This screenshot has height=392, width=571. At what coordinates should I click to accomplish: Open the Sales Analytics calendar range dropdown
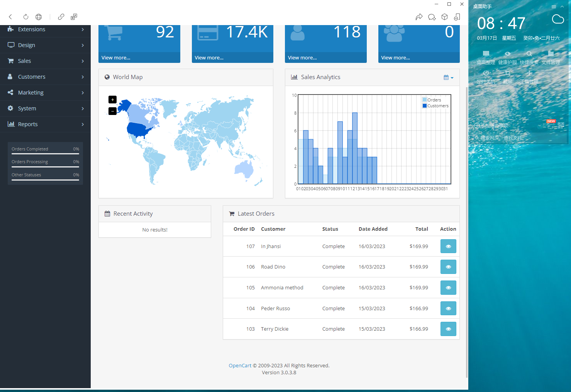pos(448,77)
